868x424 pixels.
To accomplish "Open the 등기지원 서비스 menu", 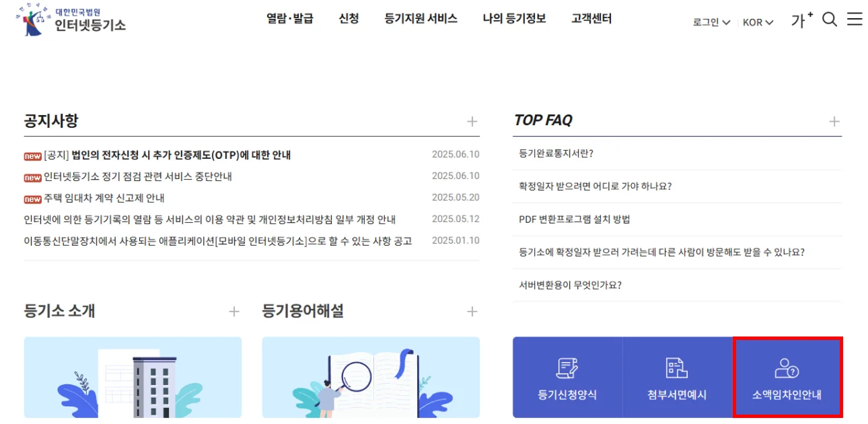I will click(x=421, y=19).
